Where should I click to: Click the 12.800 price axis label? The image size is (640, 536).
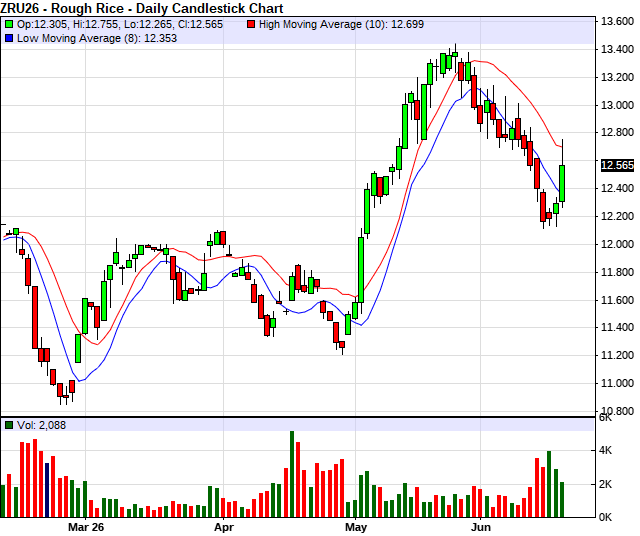pyautogui.click(x=617, y=132)
